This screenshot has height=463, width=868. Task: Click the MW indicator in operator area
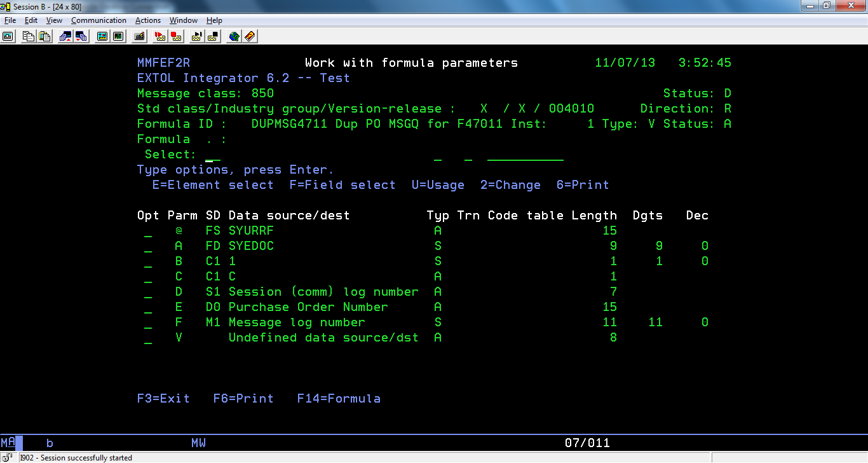[198, 443]
